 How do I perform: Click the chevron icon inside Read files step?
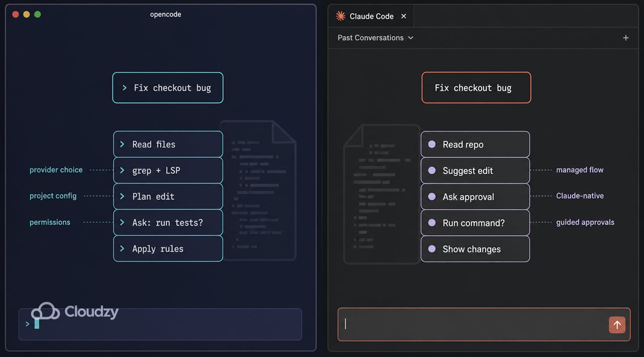click(122, 144)
